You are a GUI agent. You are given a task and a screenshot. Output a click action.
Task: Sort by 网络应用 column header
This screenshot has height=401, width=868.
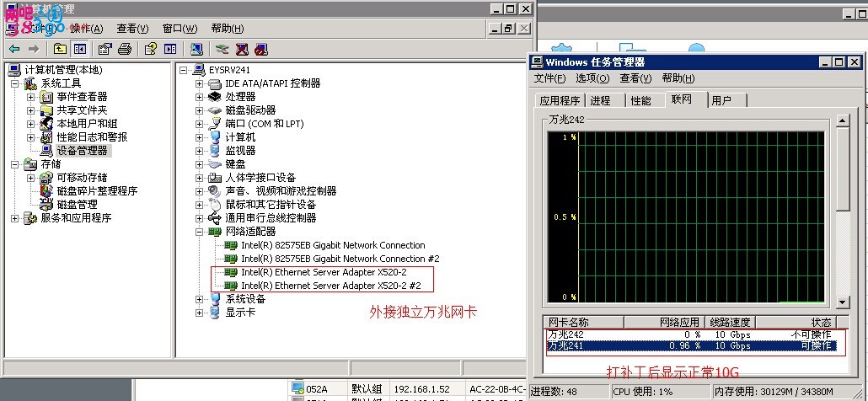pyautogui.click(x=664, y=323)
